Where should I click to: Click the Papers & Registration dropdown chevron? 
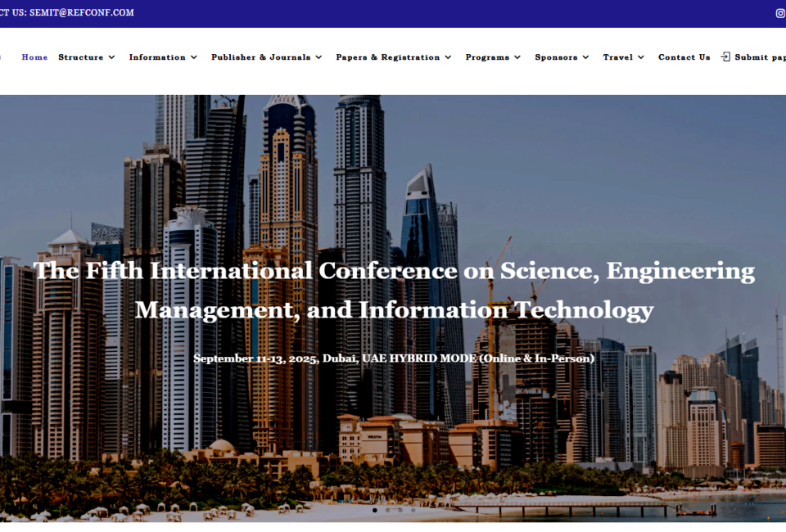448,57
